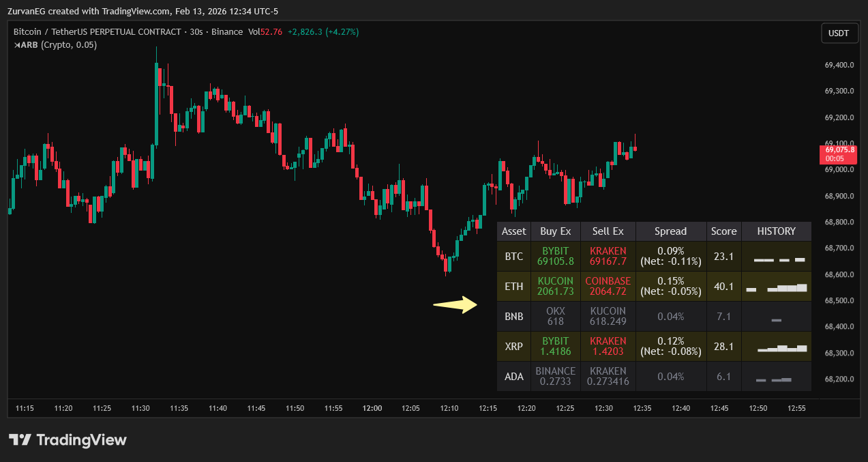Click the BYBIT 69105.8 buy cell
The height and width of the screenshot is (462, 868).
tap(556, 257)
